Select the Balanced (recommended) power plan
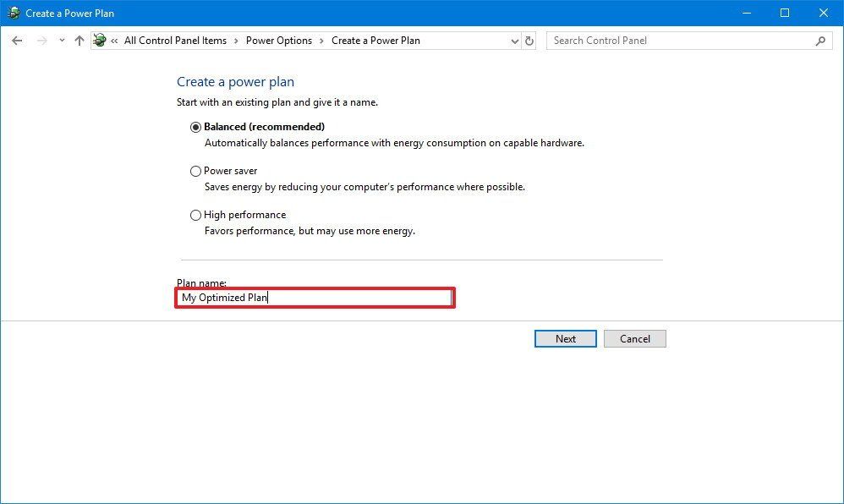The width and height of the screenshot is (844, 504). pyautogui.click(x=195, y=126)
